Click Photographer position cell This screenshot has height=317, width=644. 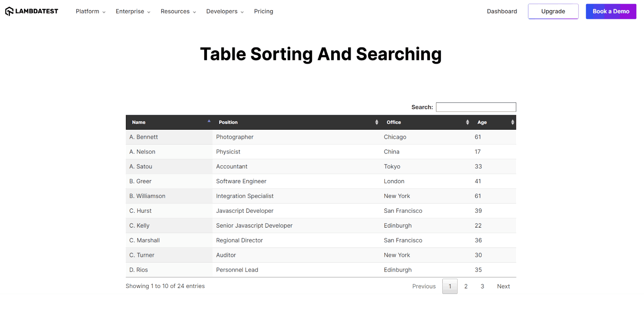(296, 137)
